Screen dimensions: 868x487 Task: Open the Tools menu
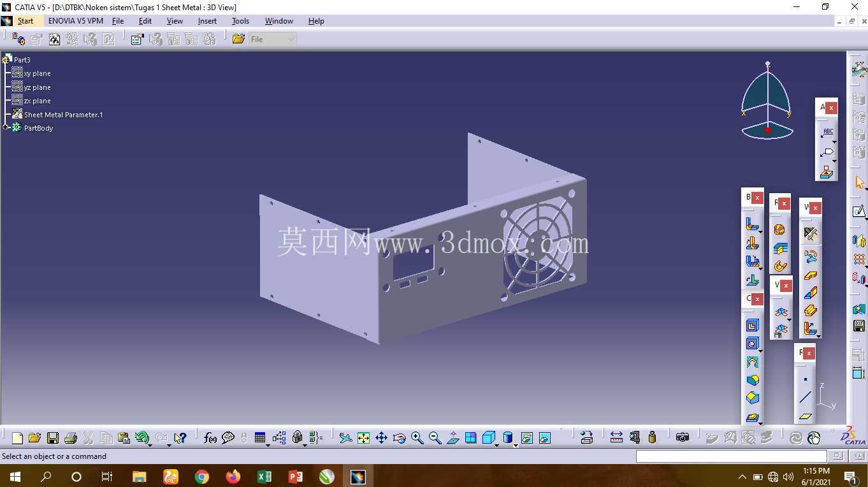click(240, 21)
